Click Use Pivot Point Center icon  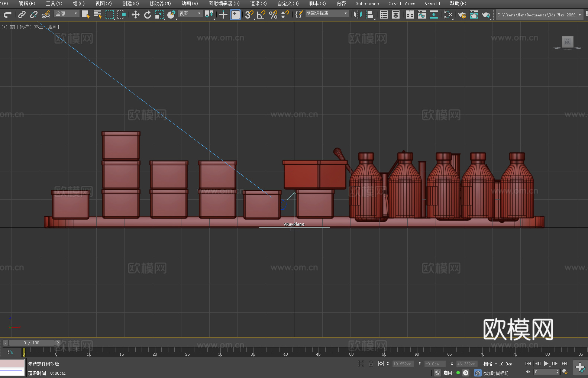click(x=209, y=14)
